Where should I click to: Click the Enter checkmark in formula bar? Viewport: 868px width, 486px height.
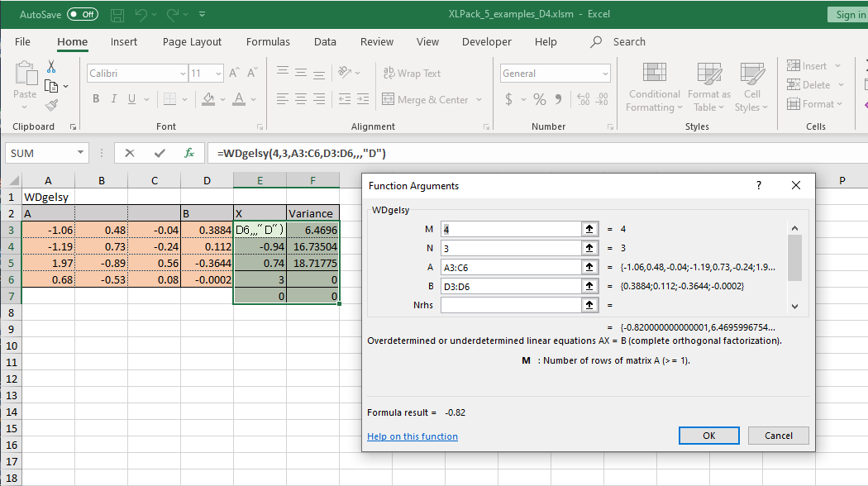[160, 154]
